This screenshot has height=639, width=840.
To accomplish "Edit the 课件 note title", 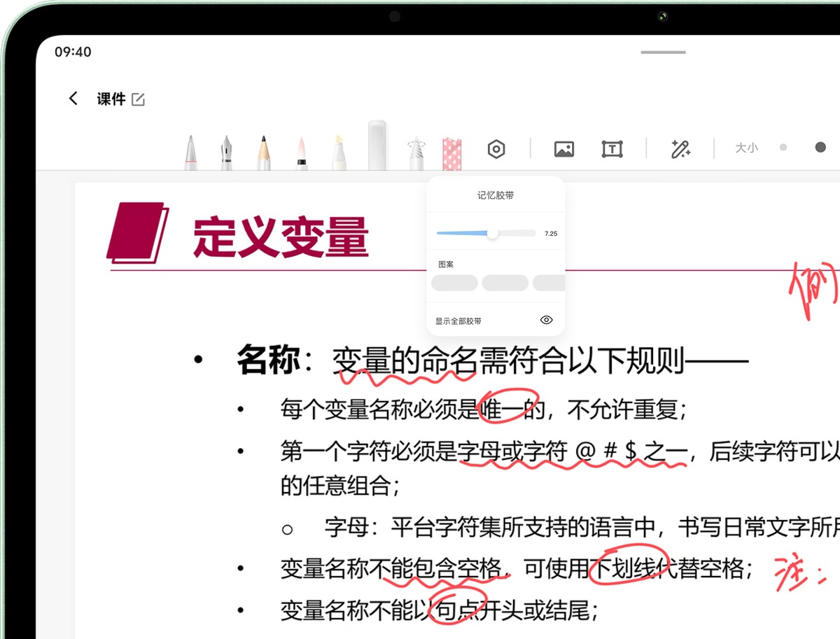I will pos(139,99).
